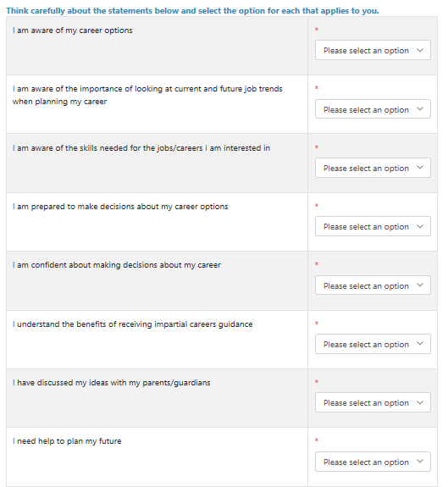Click the statement 'I am confident about making decisions'
The image size is (448, 487).
(x=116, y=265)
